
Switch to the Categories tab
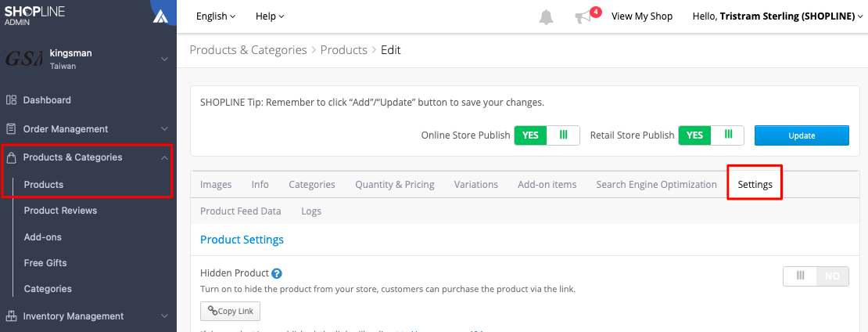pyautogui.click(x=312, y=185)
